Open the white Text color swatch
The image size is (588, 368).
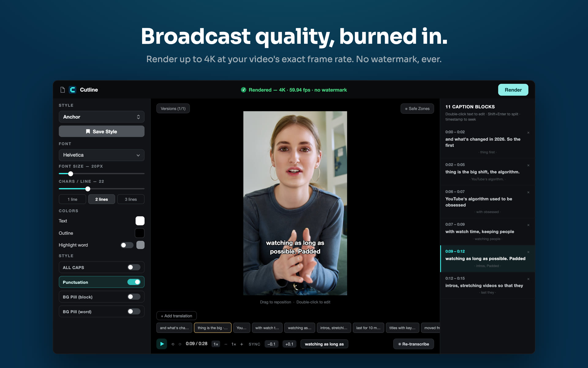[x=140, y=221]
